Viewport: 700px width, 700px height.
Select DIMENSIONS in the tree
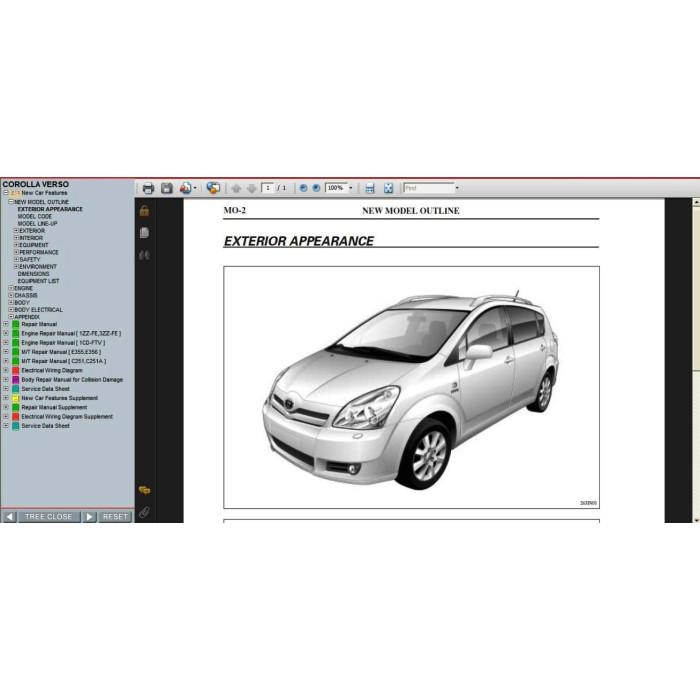click(33, 274)
